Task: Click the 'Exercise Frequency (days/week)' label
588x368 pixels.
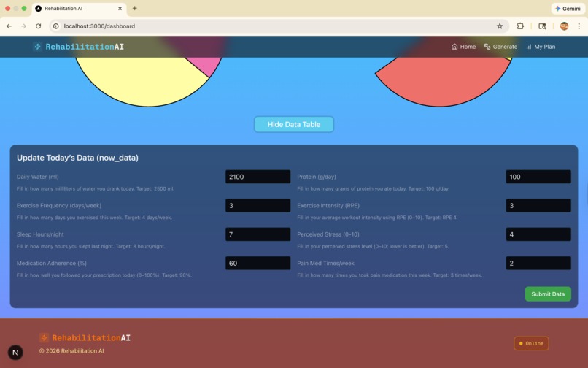Action: tap(59, 205)
